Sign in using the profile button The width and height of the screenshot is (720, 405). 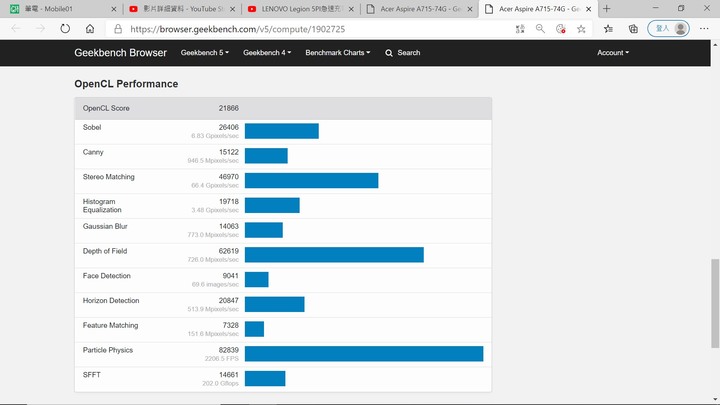pos(669,28)
